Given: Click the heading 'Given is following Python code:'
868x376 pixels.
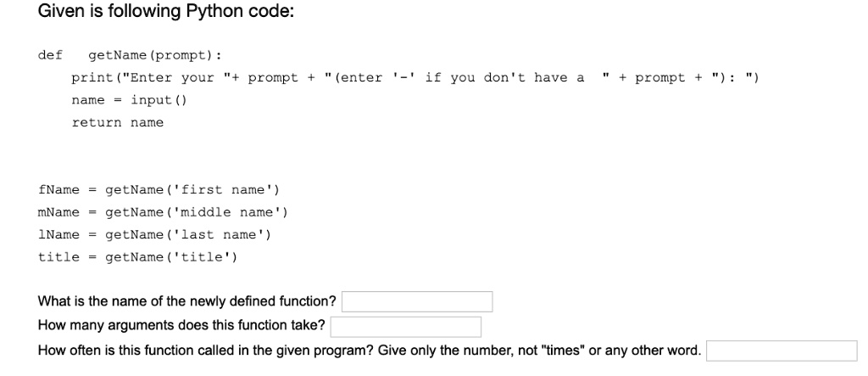Looking at the screenshot, I should coord(166,14).
